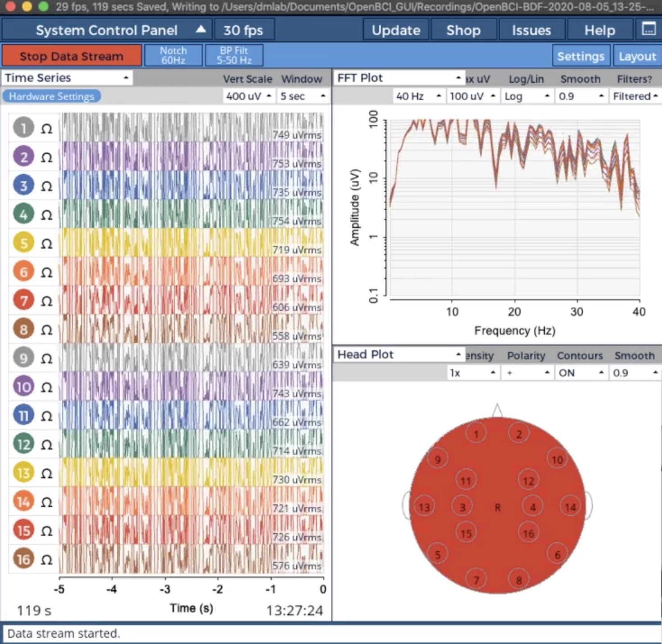Click the channel 3 number circle

(23, 185)
